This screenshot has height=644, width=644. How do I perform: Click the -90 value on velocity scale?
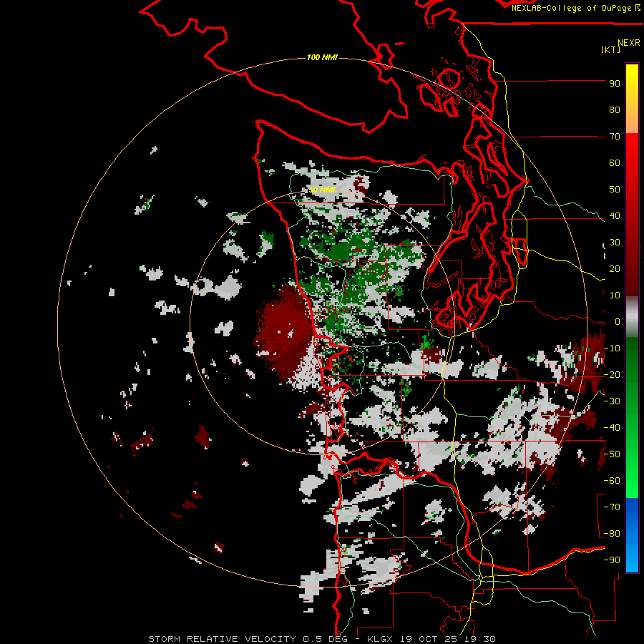pyautogui.click(x=612, y=560)
